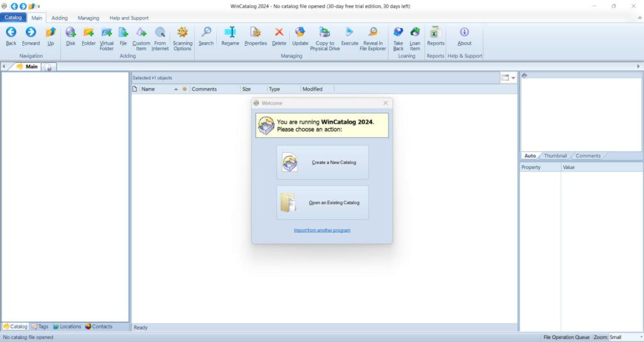Click File Operation Queue in status bar

(567, 337)
